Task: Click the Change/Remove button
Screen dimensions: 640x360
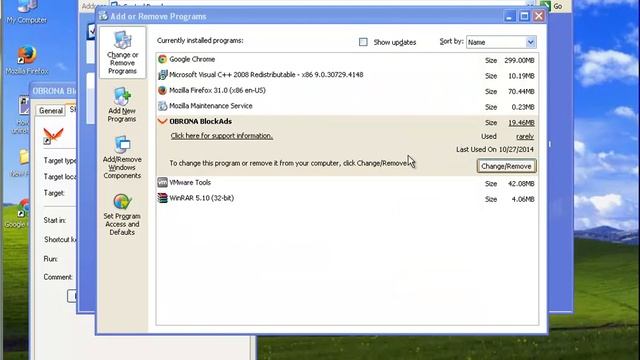Action: point(506,166)
